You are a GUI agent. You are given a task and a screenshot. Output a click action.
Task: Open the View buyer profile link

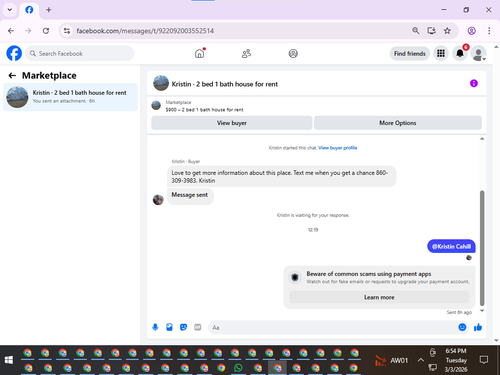(338, 148)
